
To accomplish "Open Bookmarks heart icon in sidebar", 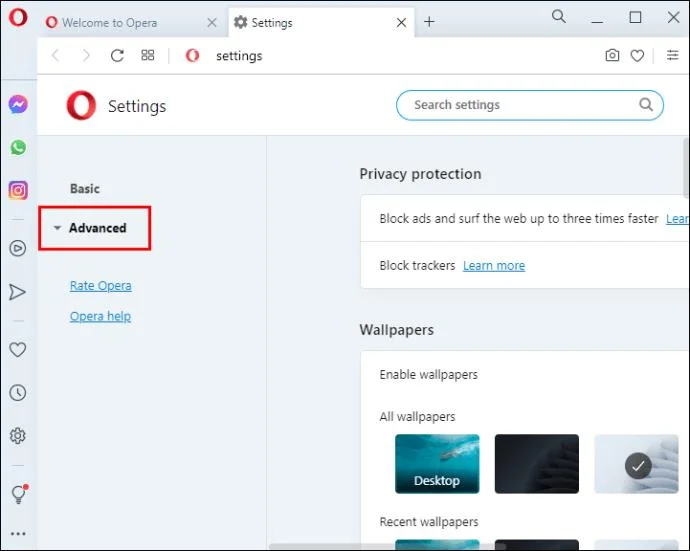I will [18, 349].
